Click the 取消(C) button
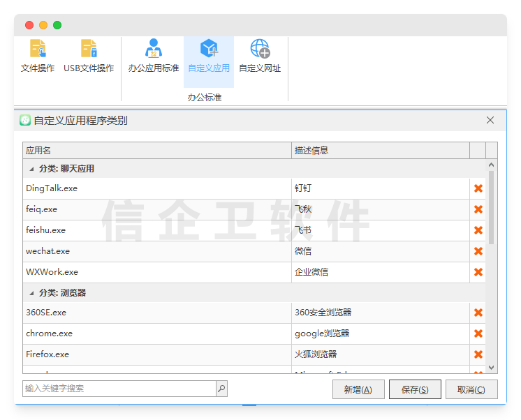The width and height of the screenshot is (521, 420). coord(471,390)
